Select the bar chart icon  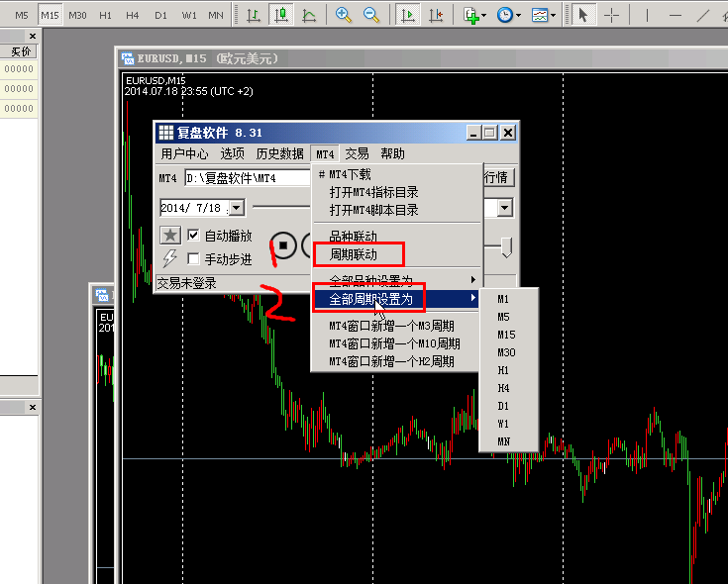pyautogui.click(x=254, y=15)
